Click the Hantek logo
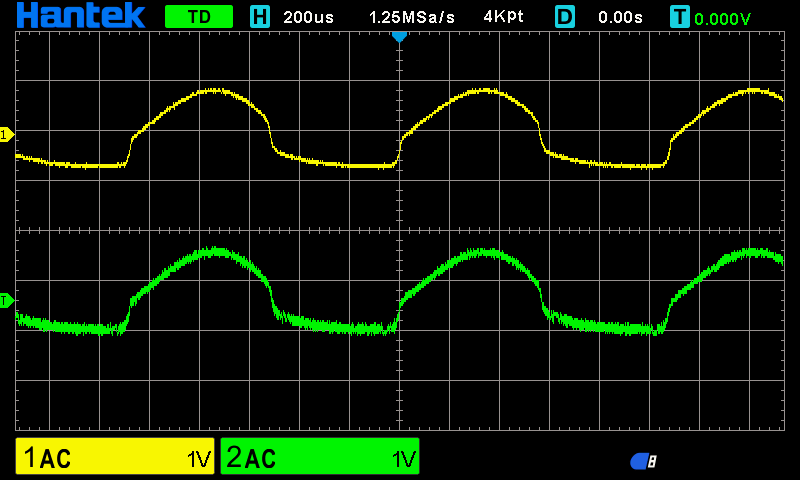 click(x=81, y=16)
